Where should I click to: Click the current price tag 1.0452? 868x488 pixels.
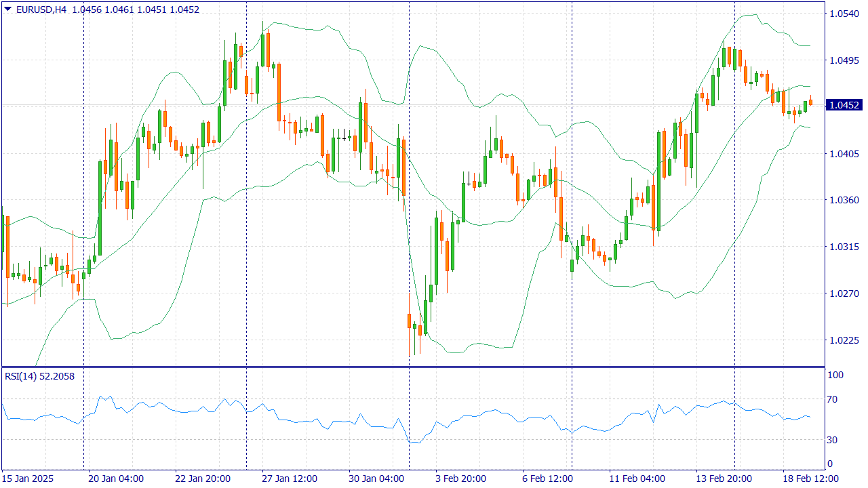tap(844, 105)
